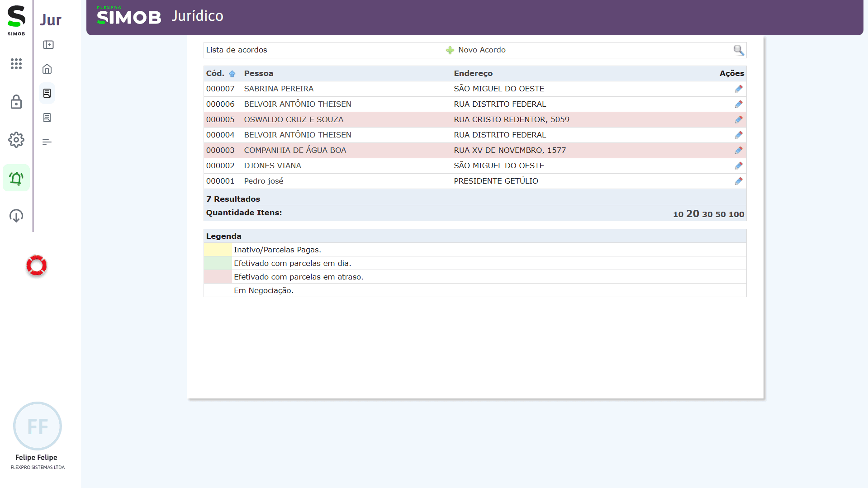Click the red 'parcelas em atraso' legend swatch
The height and width of the screenshot is (488, 868).
[218, 277]
